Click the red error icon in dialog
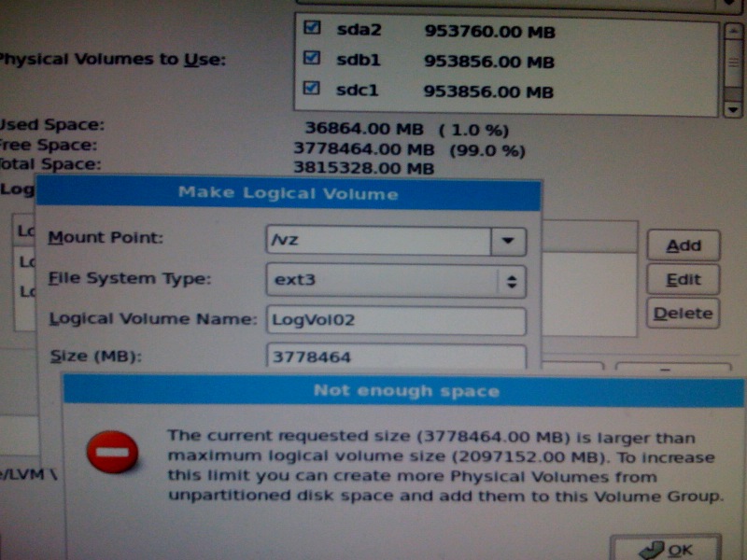Screen dimensions: 747x560 112,455
